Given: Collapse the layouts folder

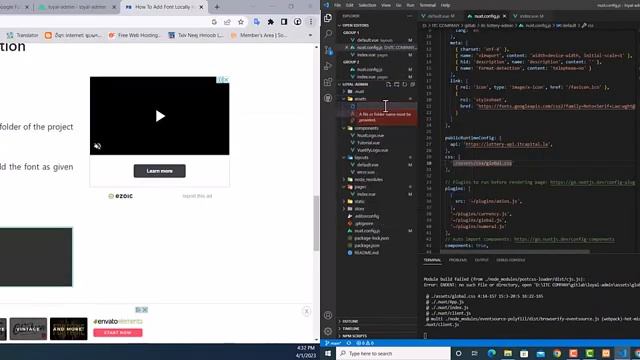Looking at the screenshot, I should point(361,158).
